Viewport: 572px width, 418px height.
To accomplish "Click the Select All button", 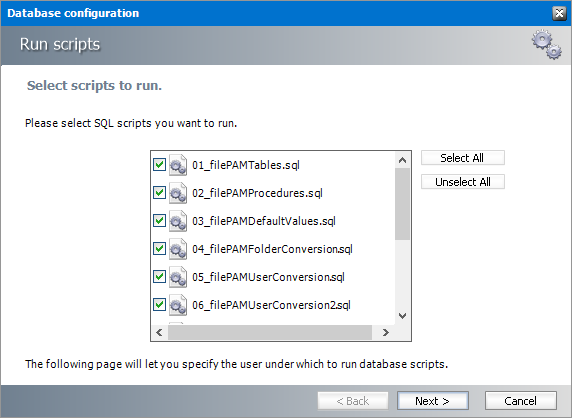I will [x=463, y=158].
